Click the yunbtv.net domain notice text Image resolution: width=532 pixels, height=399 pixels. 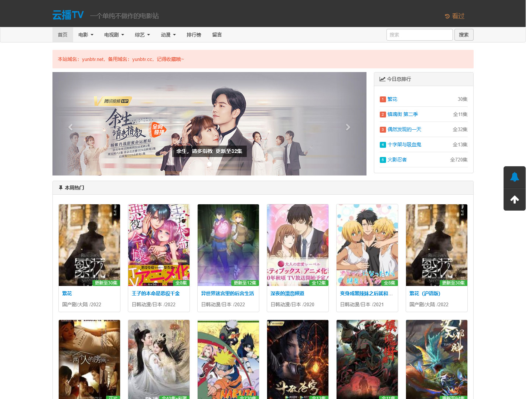(121, 59)
